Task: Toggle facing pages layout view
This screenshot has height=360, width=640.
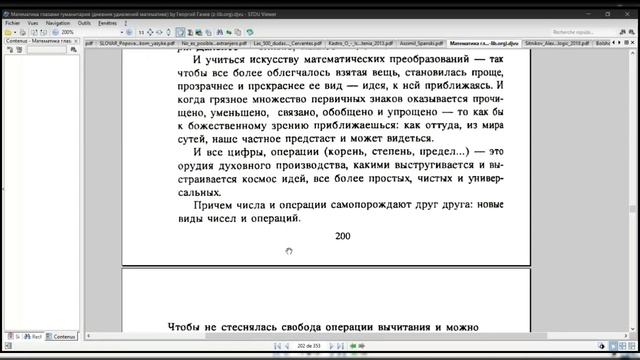Action: 622,346
